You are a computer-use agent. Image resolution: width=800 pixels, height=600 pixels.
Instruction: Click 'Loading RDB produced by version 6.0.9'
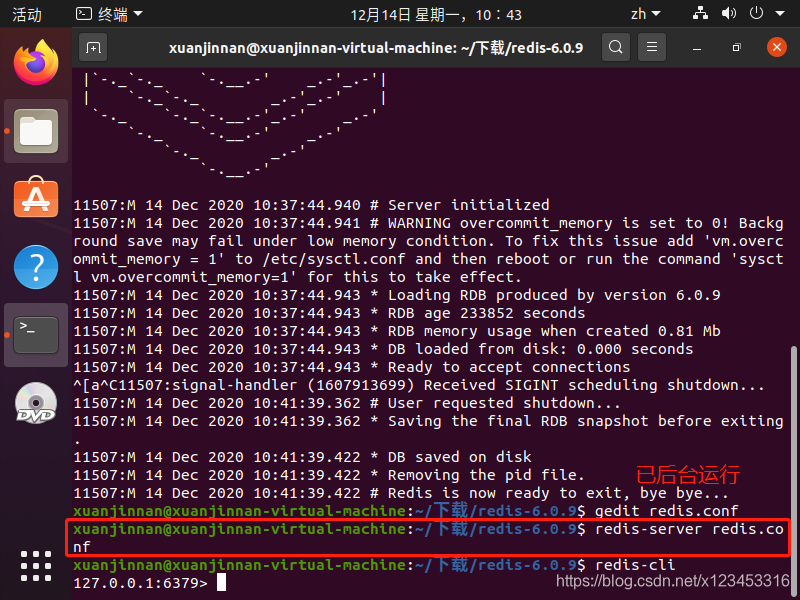[554, 295]
